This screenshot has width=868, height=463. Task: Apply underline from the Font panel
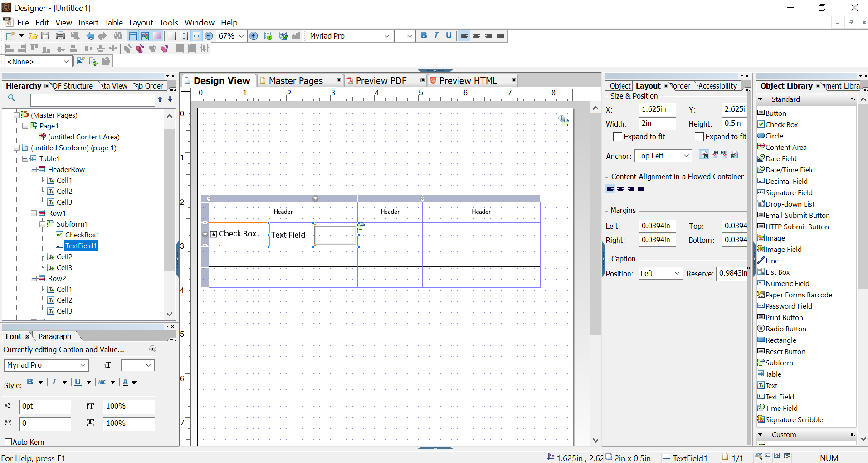pyautogui.click(x=77, y=382)
